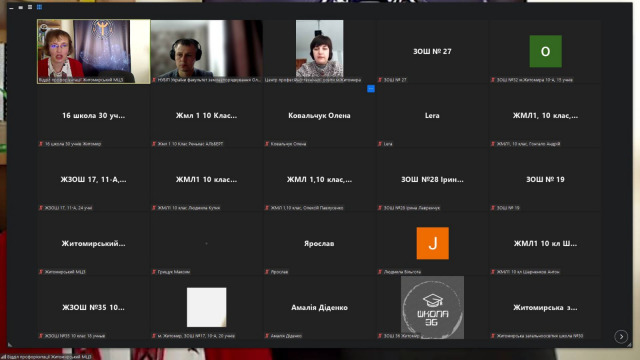Image resolution: width=640 pixels, height=360 pixels.
Task: Minimize the video panel with dash icon
Action: tap(11, 7)
